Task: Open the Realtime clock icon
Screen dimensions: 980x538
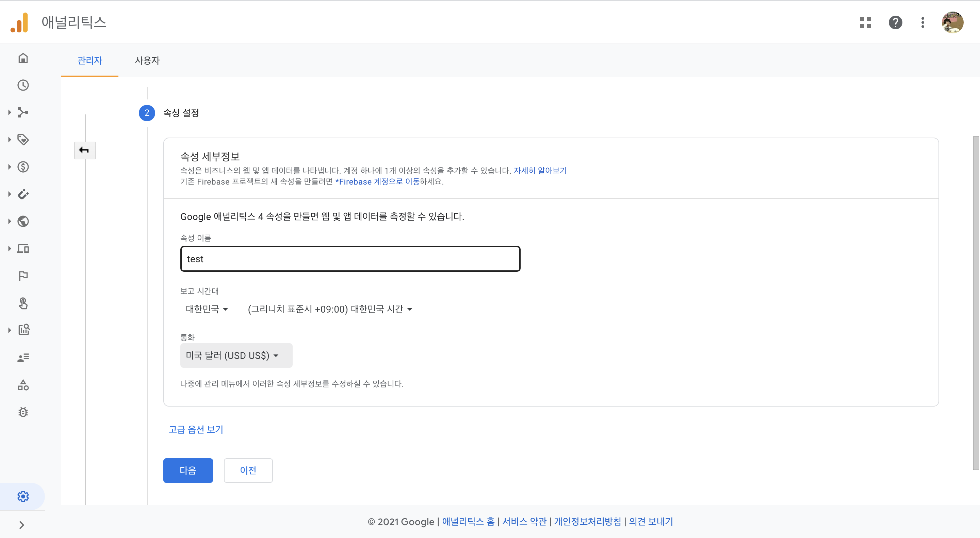Action: click(x=23, y=85)
